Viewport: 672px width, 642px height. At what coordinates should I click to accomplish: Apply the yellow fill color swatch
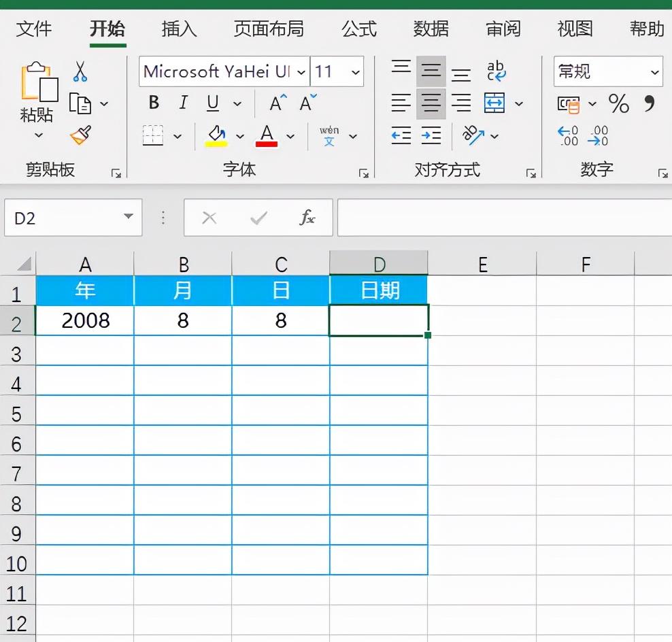click(216, 135)
